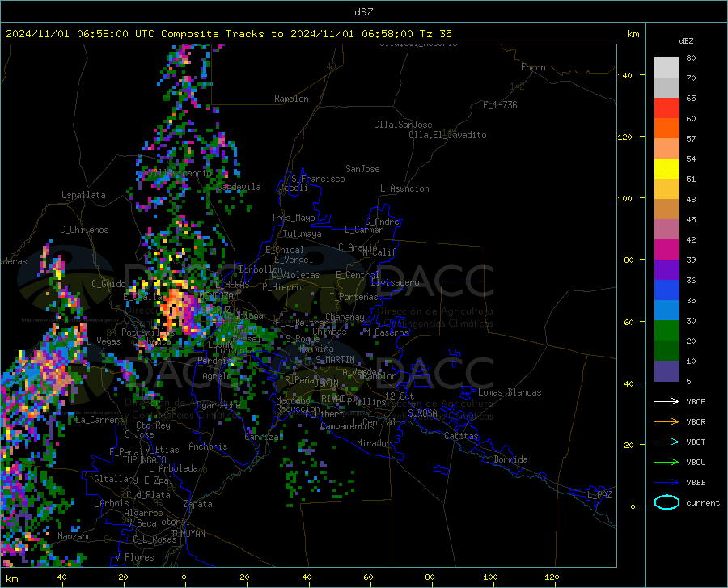
Task: Click the 'Encon' map label
Action: click(x=533, y=67)
